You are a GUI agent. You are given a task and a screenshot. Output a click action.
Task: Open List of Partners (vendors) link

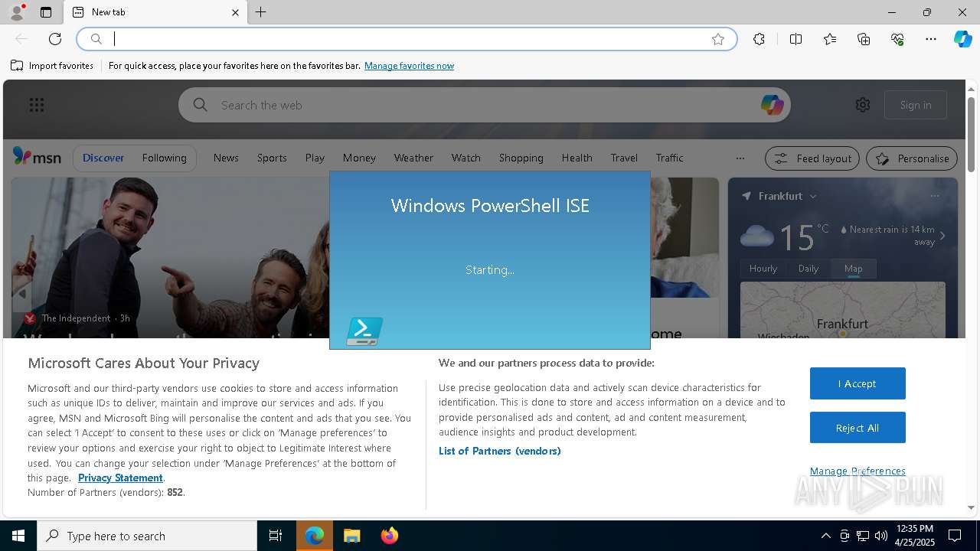[x=500, y=451]
